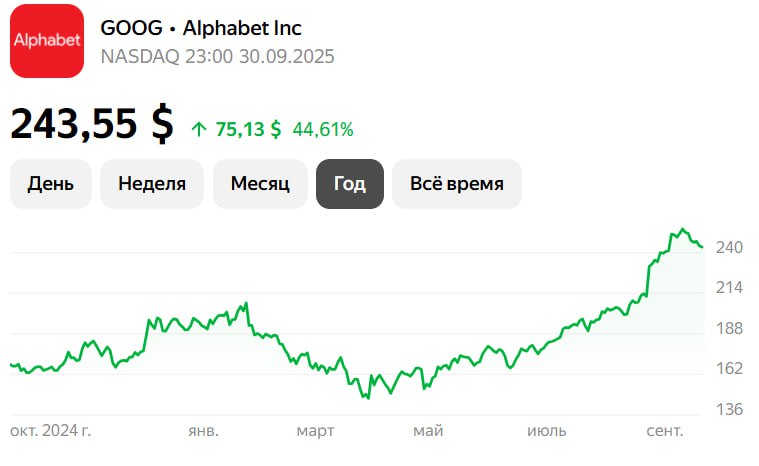Click the 136 price axis label
The width and height of the screenshot is (759, 466).
click(x=729, y=409)
